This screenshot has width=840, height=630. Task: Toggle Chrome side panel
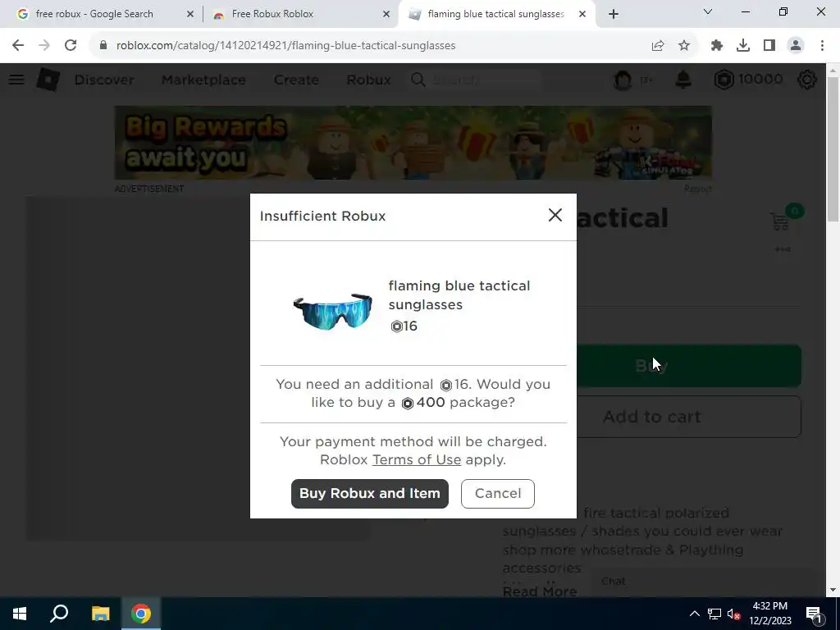[769, 46]
